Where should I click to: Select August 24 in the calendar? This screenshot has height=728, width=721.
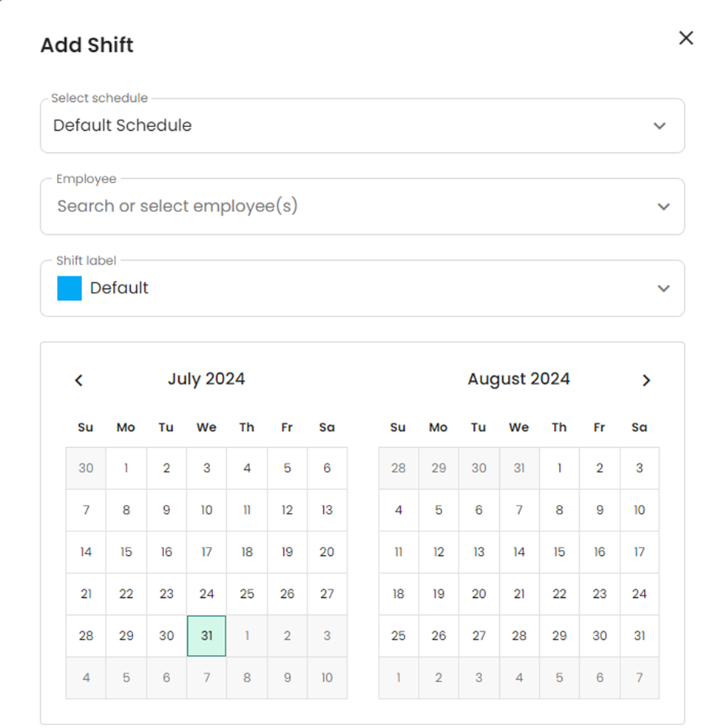click(x=639, y=593)
